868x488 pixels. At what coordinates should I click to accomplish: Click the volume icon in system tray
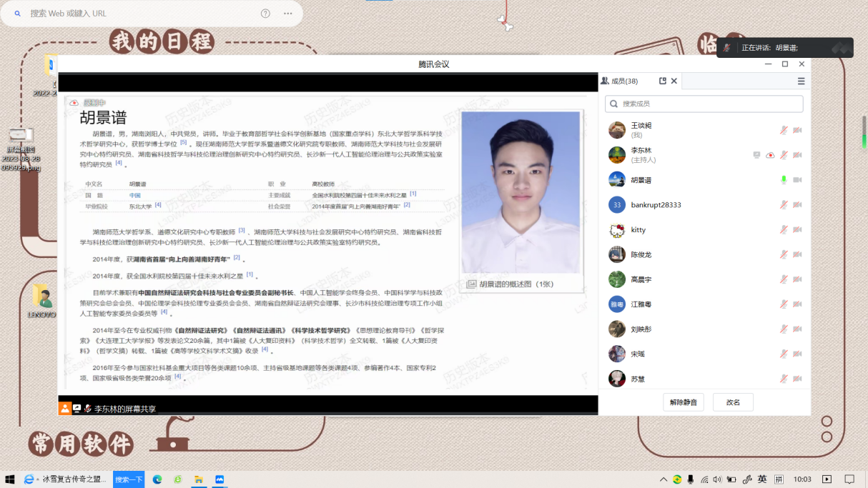pyautogui.click(x=718, y=479)
